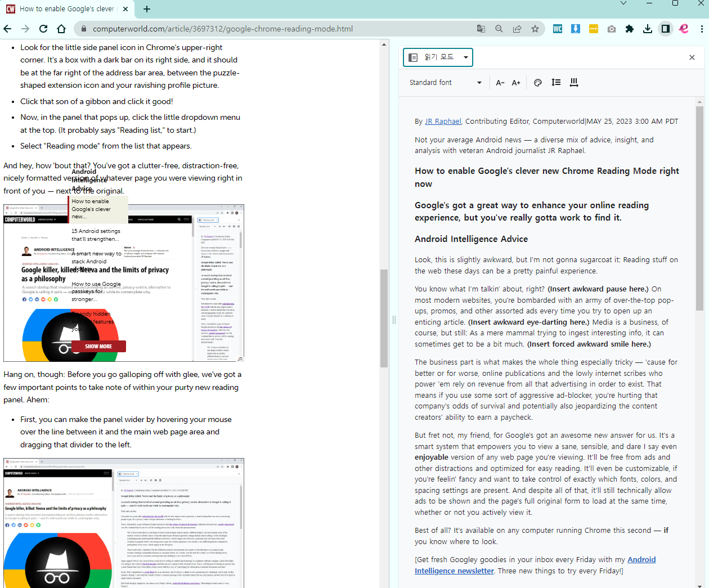Click the main page vertical scrollbar thumb
The height and width of the screenshot is (588, 709).
click(384, 318)
